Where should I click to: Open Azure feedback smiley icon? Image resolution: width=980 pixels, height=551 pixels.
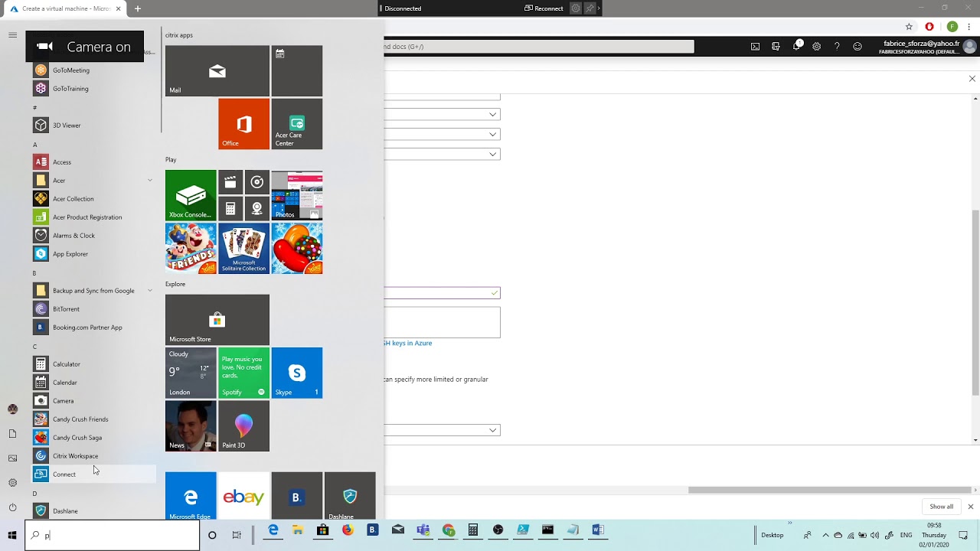point(857,47)
